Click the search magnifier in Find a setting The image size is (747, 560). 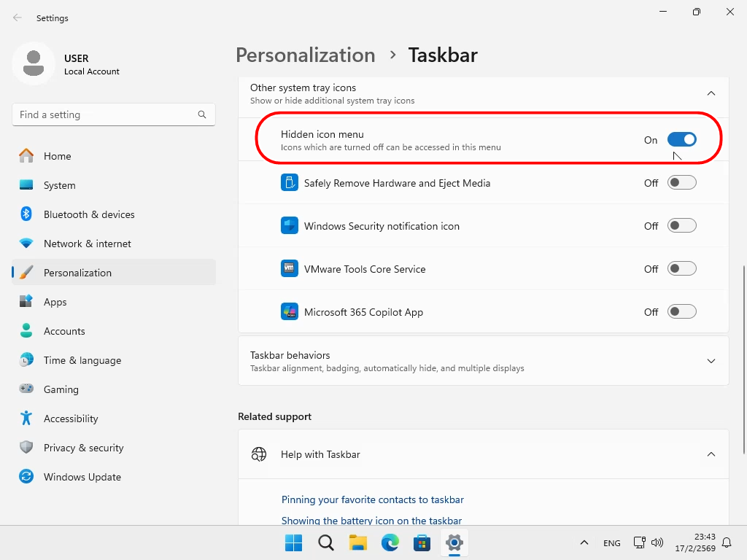click(x=202, y=114)
